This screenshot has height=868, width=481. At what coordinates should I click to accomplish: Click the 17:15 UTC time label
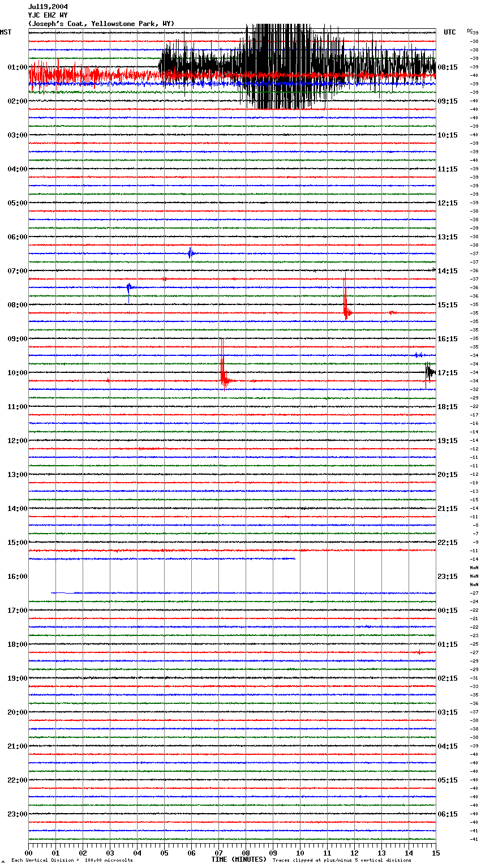(x=448, y=373)
